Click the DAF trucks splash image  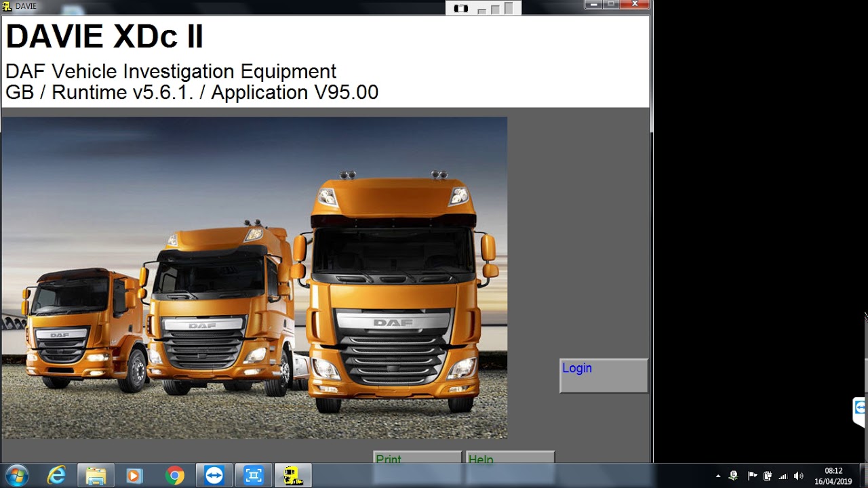[x=254, y=278]
